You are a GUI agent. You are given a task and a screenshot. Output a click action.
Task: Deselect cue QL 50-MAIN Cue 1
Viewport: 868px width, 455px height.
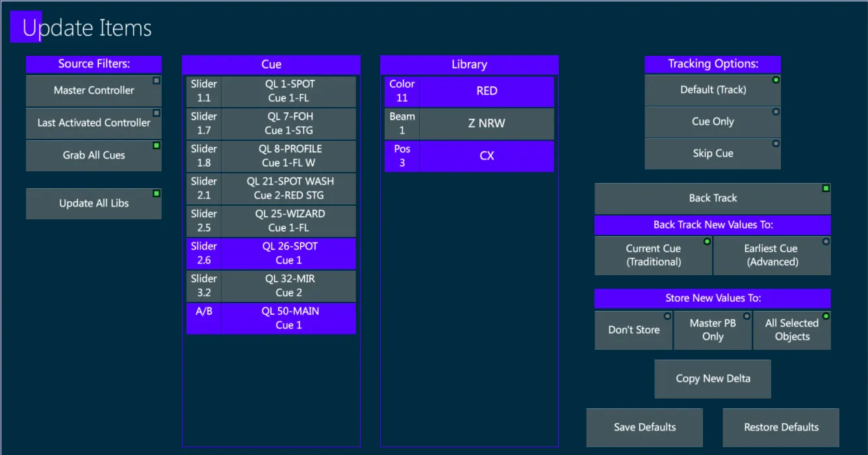click(x=288, y=319)
